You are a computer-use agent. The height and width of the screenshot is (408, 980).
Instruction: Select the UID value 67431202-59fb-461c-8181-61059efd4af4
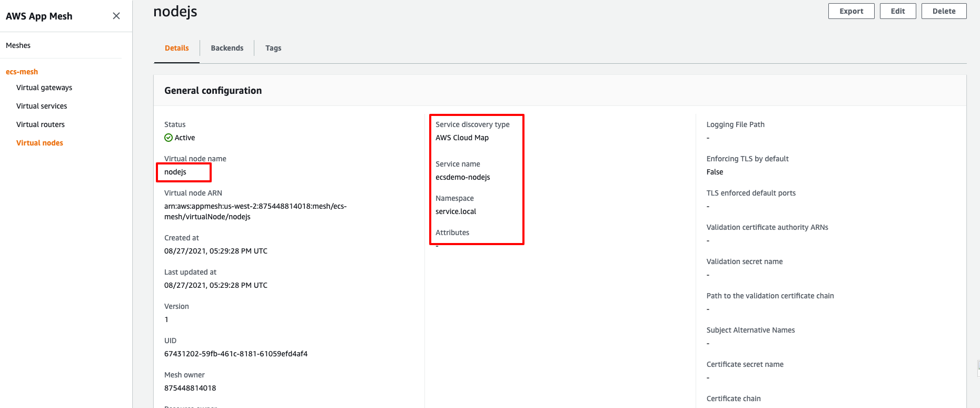point(236,354)
